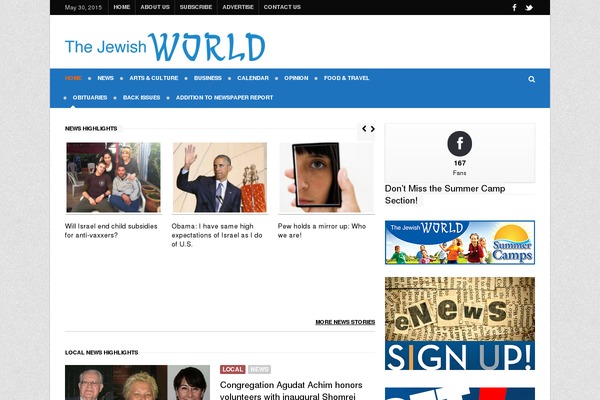Open the family photo for the vaccination story
600x400 pixels.
[x=113, y=177]
